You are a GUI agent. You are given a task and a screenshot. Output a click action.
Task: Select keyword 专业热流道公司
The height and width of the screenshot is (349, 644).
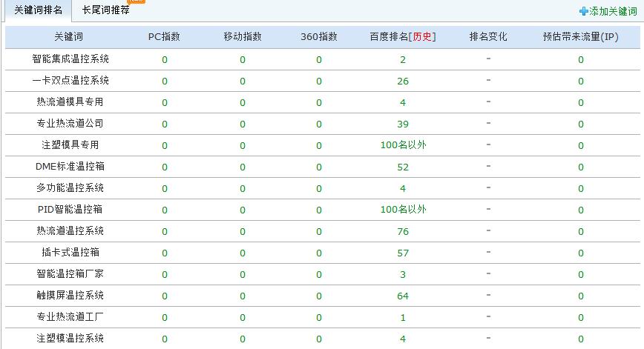point(70,124)
